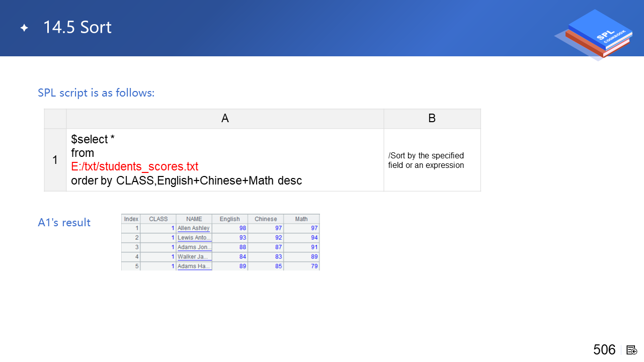
Task: Click the '14.5 Sort' slide title
Action: tap(77, 28)
